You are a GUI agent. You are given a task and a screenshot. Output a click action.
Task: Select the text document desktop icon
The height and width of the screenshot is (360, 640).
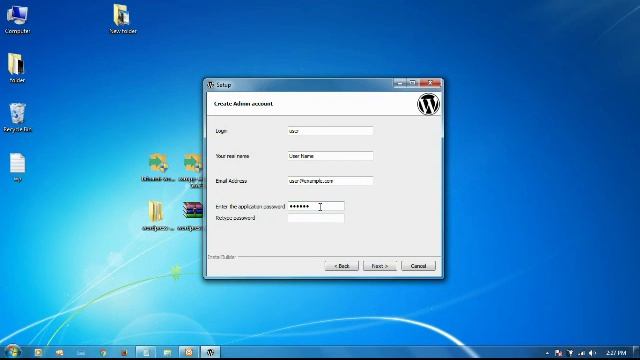[17, 167]
